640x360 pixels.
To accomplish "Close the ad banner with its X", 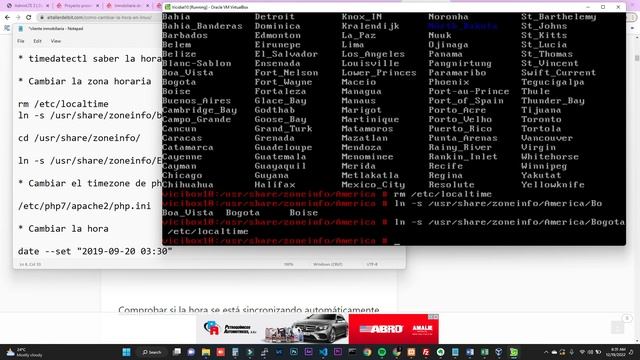I will (x=436, y=317).
